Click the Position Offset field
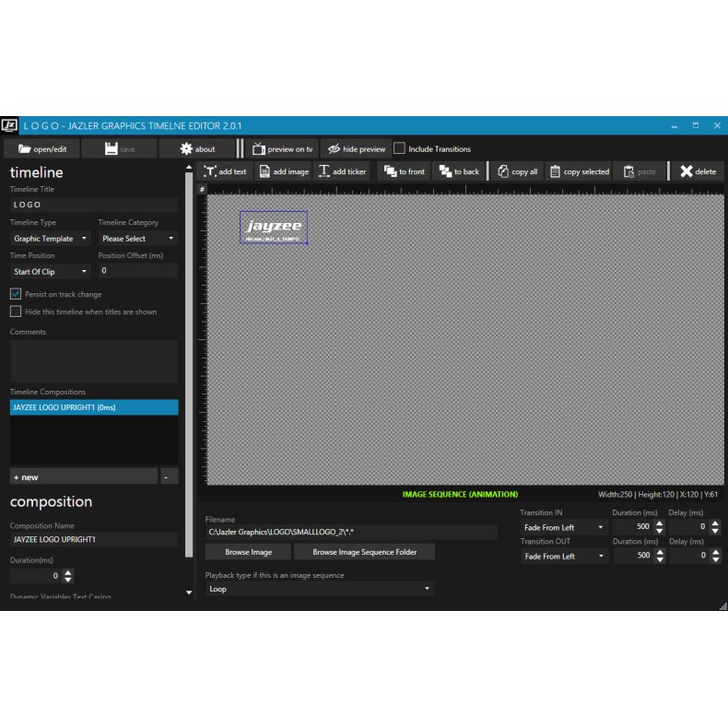 pos(138,271)
